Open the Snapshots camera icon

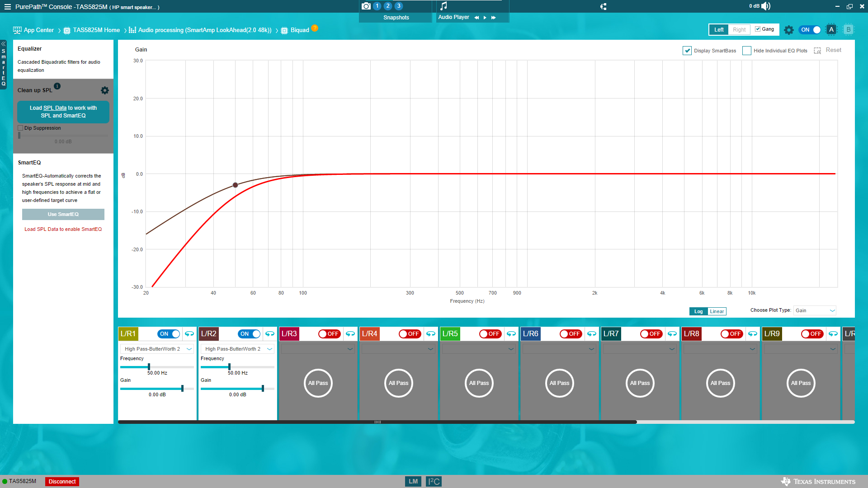coord(366,6)
